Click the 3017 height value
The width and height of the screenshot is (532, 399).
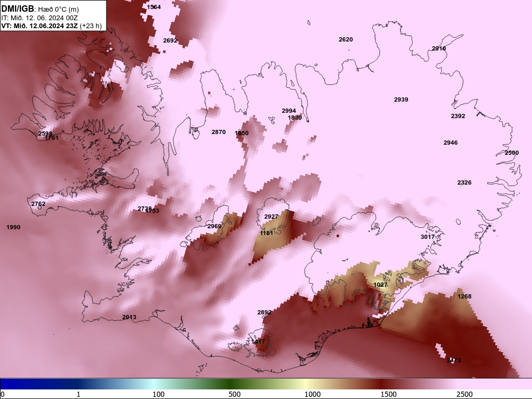(428, 237)
